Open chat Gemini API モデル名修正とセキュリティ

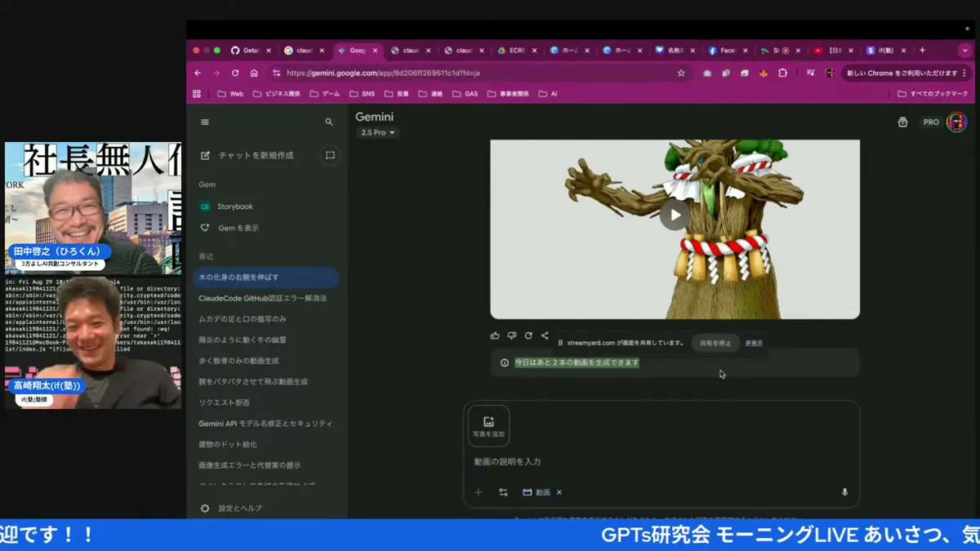coord(266,424)
